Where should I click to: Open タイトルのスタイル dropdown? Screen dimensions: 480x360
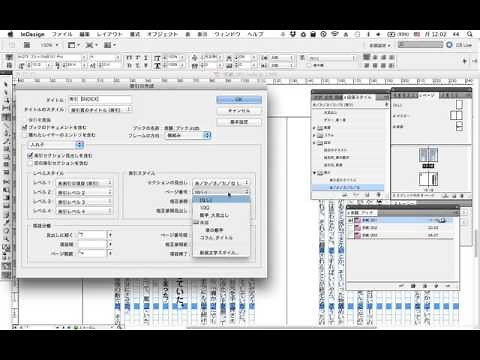click(100, 110)
